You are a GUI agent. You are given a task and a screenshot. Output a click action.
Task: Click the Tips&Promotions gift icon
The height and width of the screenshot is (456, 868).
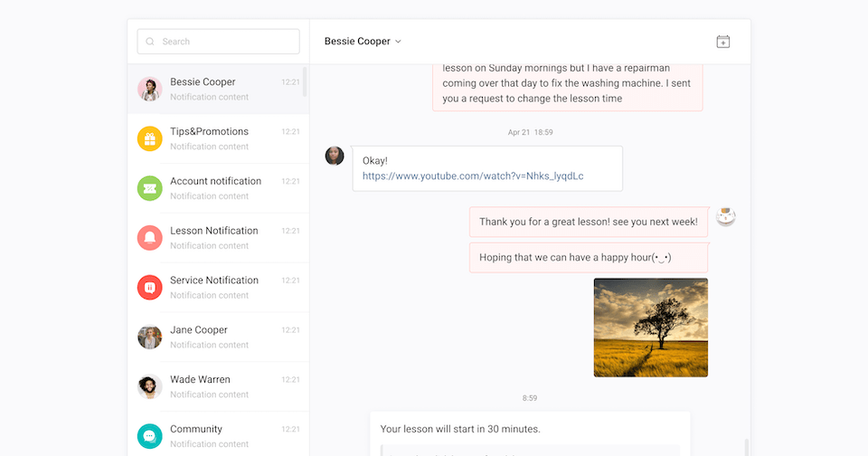(x=149, y=138)
